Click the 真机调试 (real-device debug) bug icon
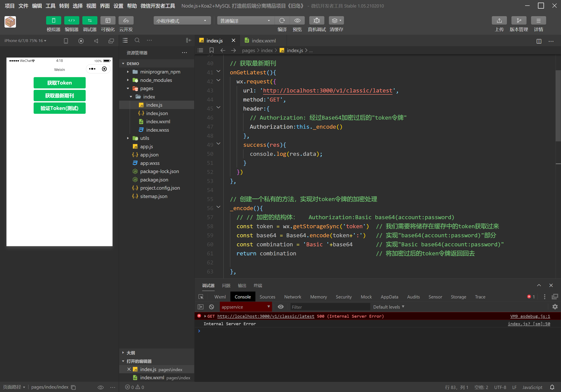Image resolution: width=561 pixels, height=392 pixels. click(x=316, y=20)
